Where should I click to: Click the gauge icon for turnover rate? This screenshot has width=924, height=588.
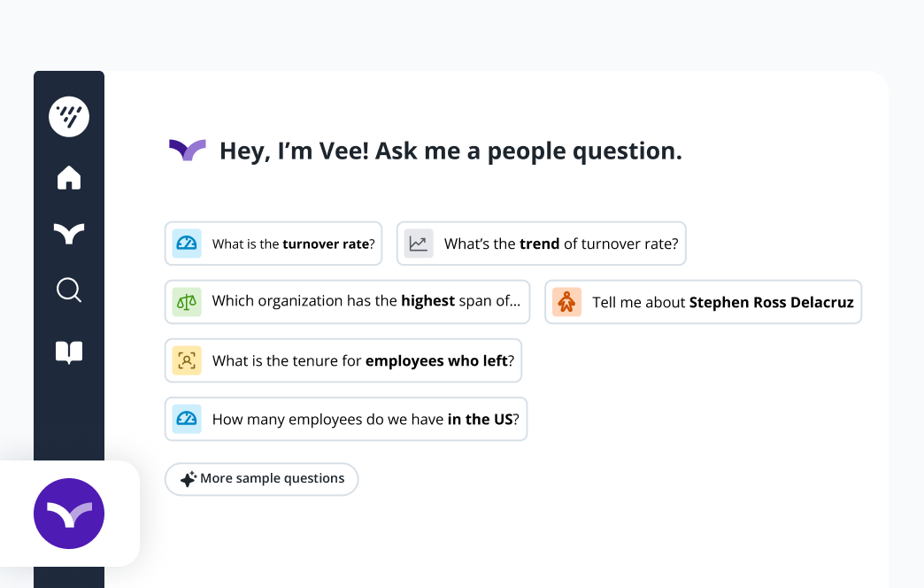[187, 244]
